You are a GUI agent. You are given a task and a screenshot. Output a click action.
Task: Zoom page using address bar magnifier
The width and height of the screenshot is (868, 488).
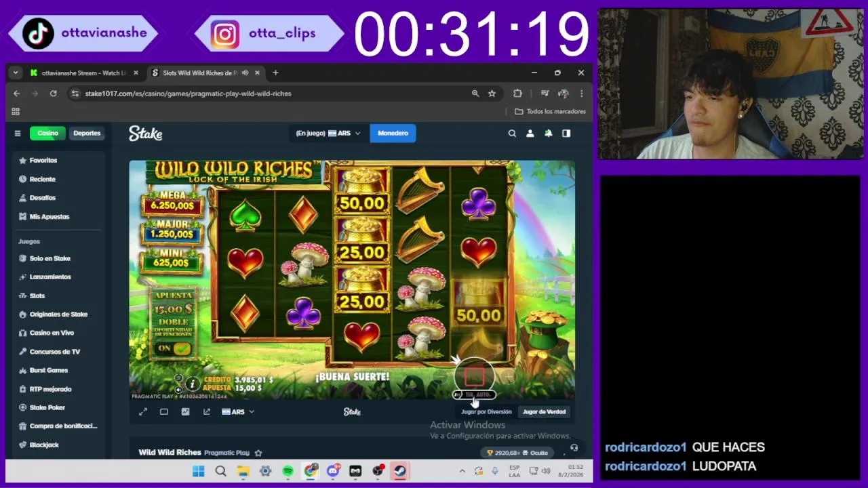[475, 94]
